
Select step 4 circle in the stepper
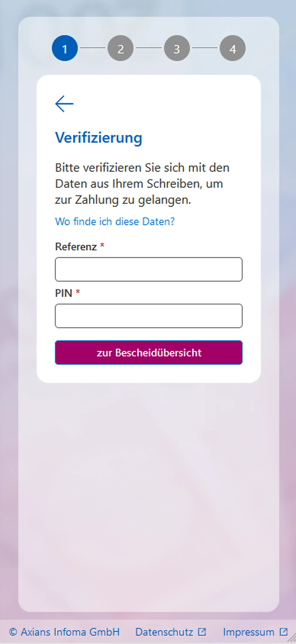232,48
